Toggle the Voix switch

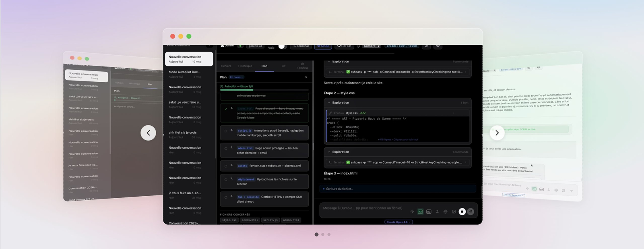tap(282, 46)
